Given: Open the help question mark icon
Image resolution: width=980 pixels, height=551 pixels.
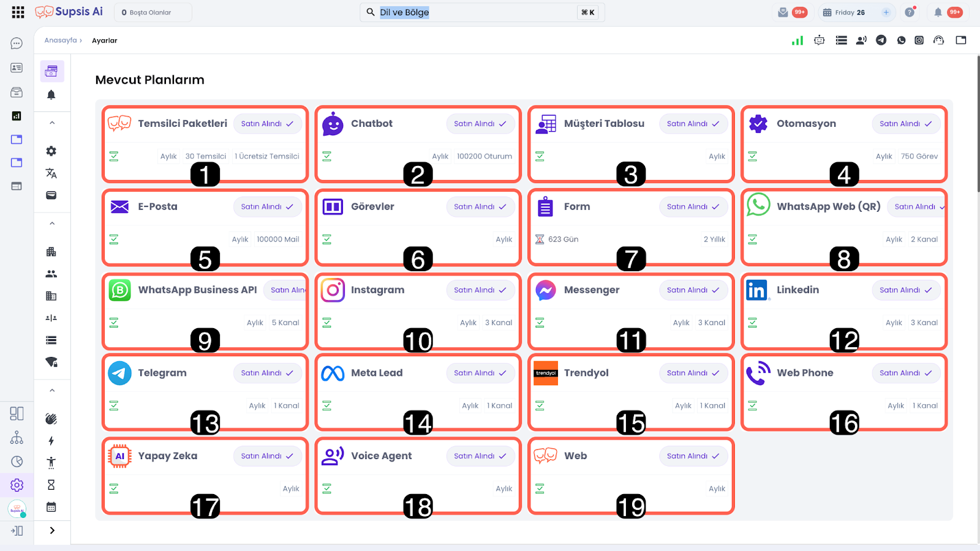Looking at the screenshot, I should pos(910,12).
